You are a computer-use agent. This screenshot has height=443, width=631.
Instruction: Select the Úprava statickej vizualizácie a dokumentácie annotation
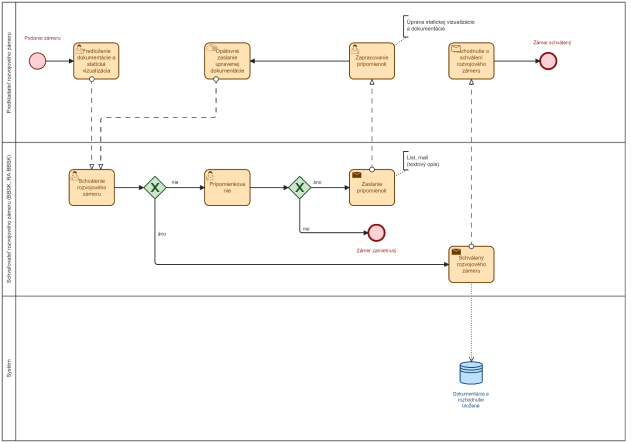[x=439, y=25]
